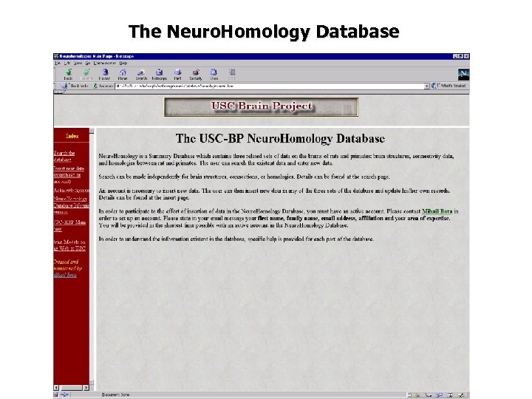Follow the Insert new data link
The height and width of the screenshot is (399, 532).
pyautogui.click(x=69, y=174)
